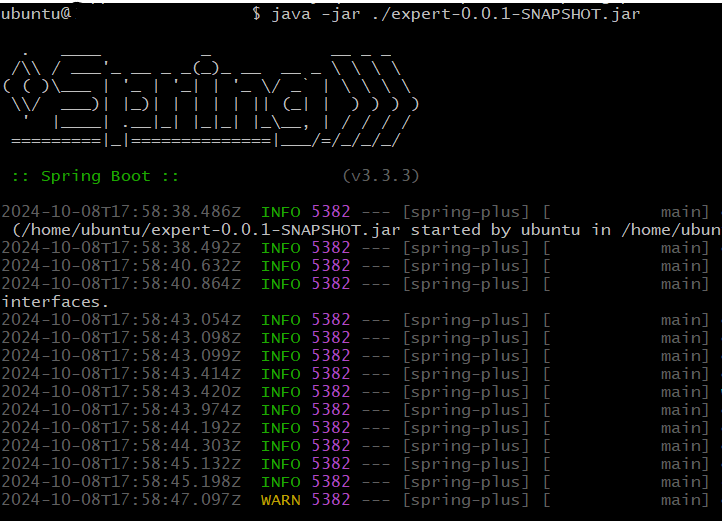The height and width of the screenshot is (521, 722).
Task: Click INFO on the 17:58:43.974Z row
Action: 280,410
